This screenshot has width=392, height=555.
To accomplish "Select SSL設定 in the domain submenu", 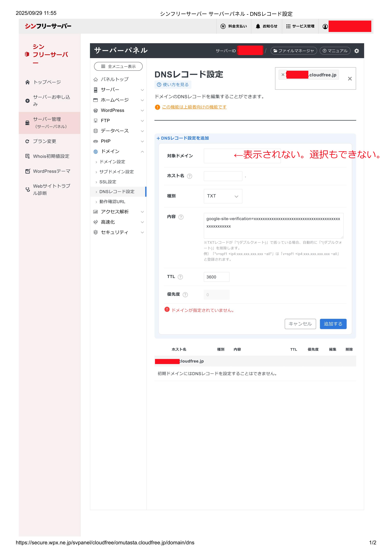I will pyautogui.click(x=108, y=182).
